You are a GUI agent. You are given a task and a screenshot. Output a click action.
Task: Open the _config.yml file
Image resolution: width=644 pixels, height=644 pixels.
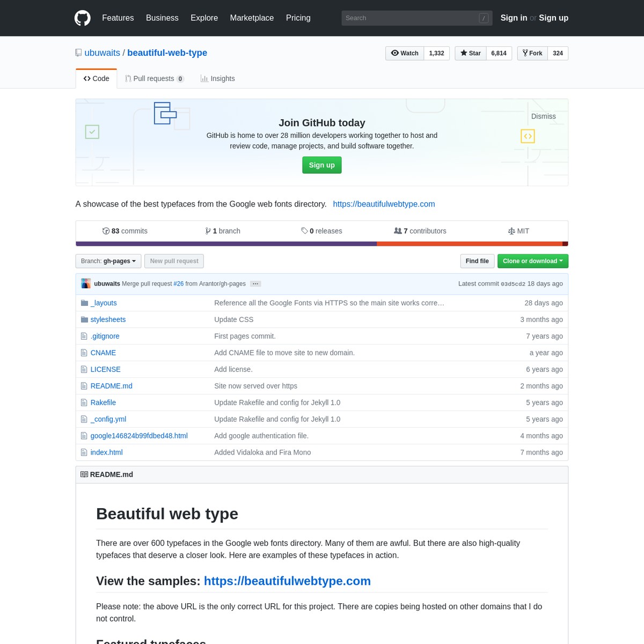coord(108,420)
